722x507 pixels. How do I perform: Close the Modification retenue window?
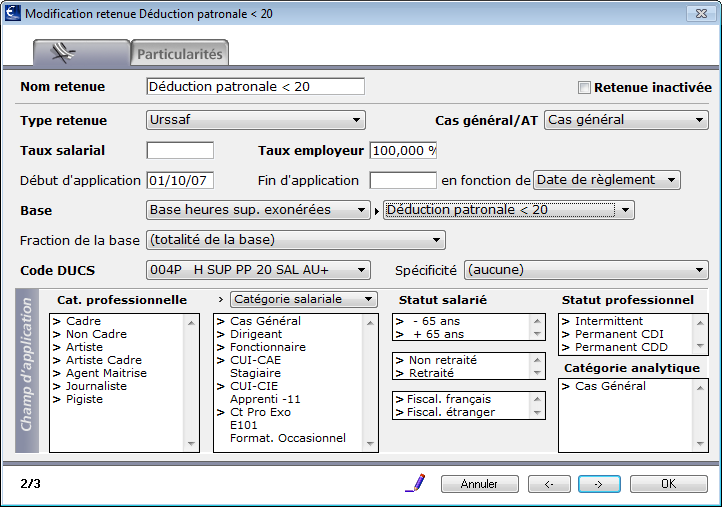[701, 13]
